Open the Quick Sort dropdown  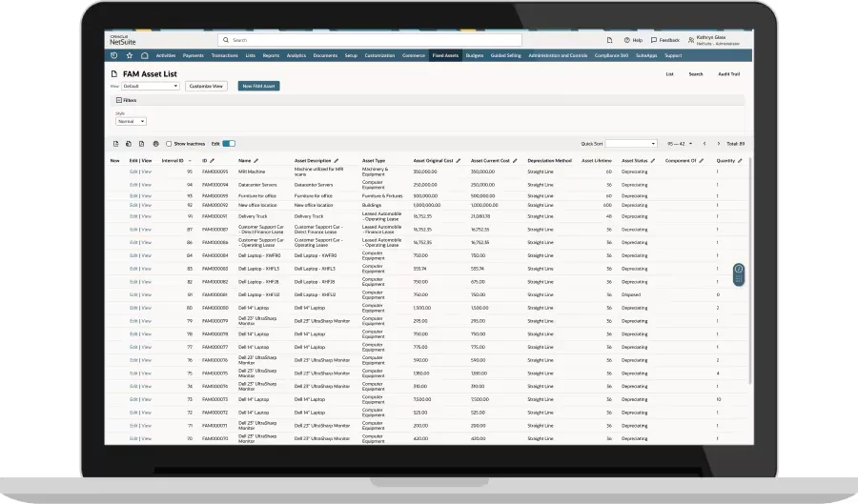(631, 144)
